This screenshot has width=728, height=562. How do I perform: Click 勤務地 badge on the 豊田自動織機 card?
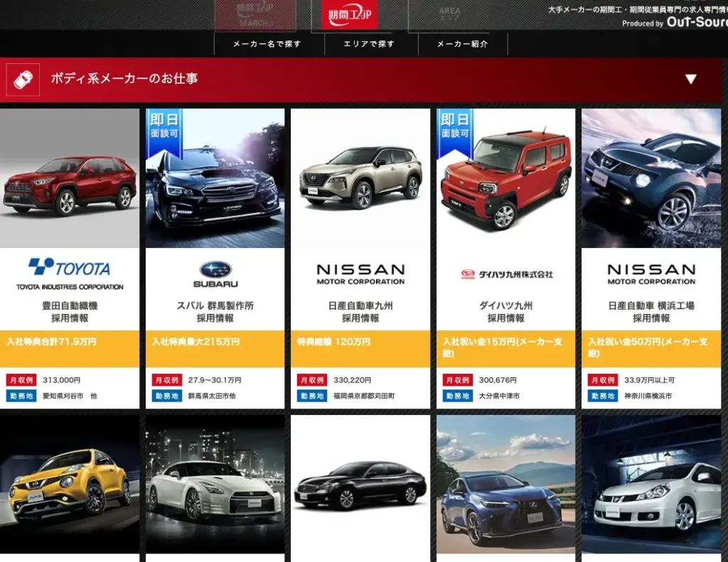(21, 396)
